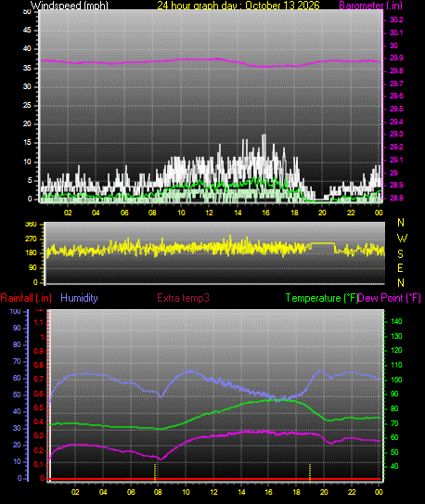The height and width of the screenshot is (504, 425).
Task: Click the 'Barometer (.in)' axis title
Action: 370,6
